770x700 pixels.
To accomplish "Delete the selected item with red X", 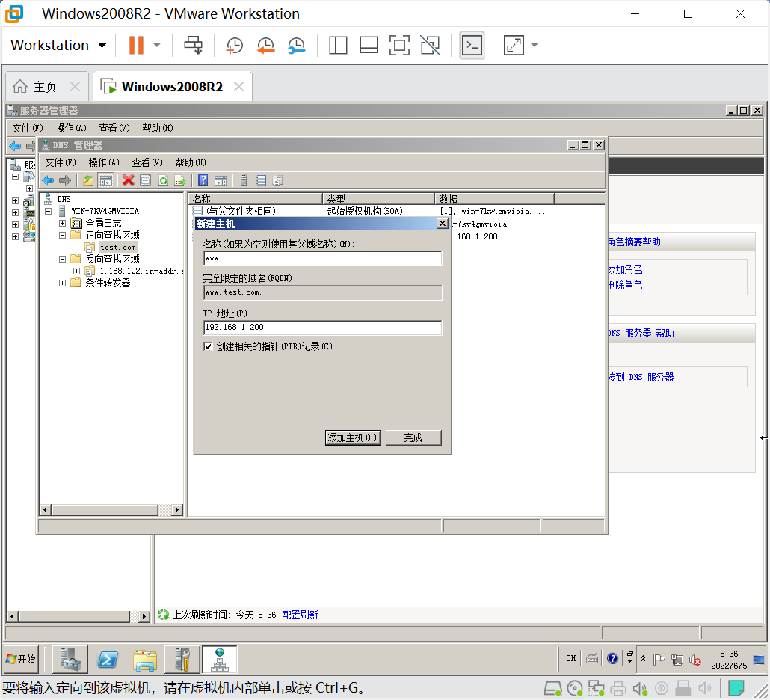I will (x=128, y=181).
